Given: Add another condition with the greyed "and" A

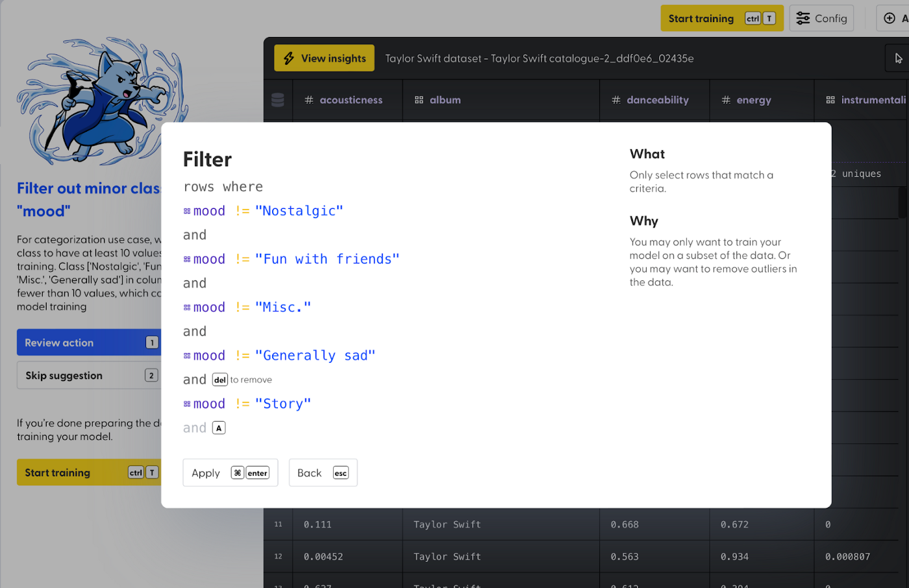Looking at the screenshot, I should [x=205, y=428].
